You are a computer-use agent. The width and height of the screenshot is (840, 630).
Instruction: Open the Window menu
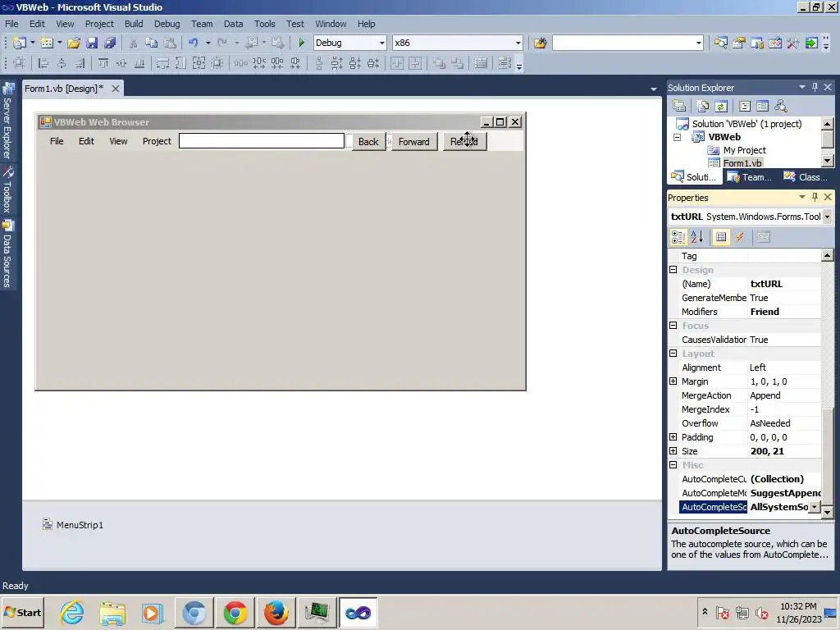pos(331,24)
